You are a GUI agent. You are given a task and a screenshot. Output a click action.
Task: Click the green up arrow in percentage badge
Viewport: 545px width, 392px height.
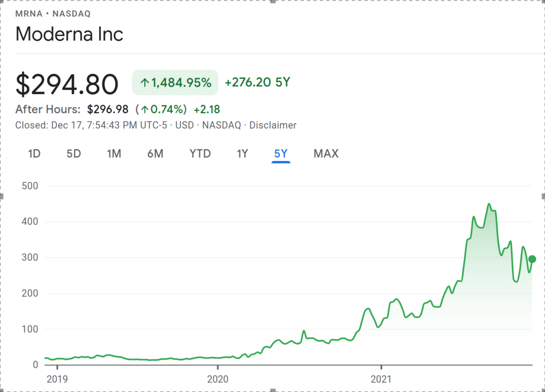click(144, 83)
